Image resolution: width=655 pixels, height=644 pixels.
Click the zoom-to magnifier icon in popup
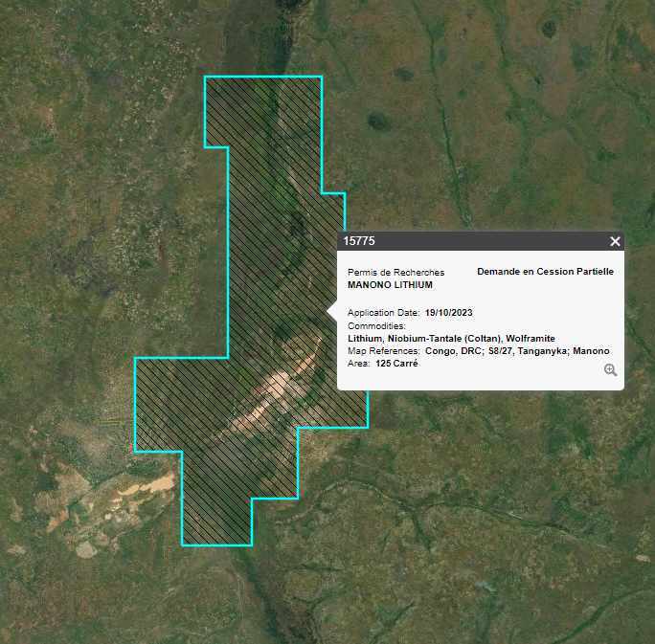point(610,370)
